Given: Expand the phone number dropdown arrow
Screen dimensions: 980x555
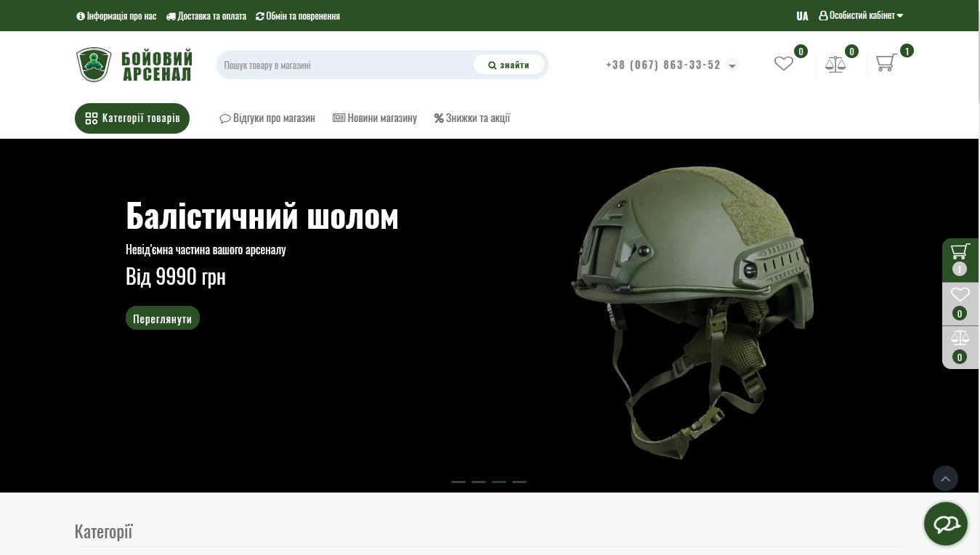Looking at the screenshot, I should (732, 65).
